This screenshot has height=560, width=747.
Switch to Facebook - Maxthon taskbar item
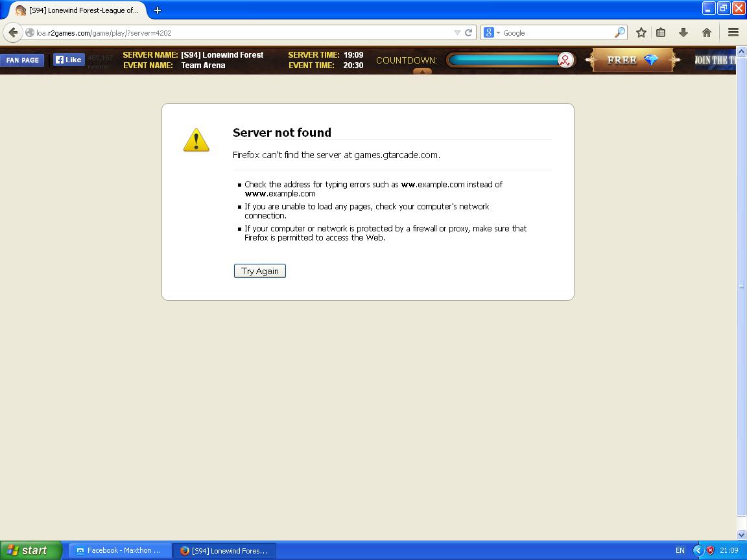(120, 550)
